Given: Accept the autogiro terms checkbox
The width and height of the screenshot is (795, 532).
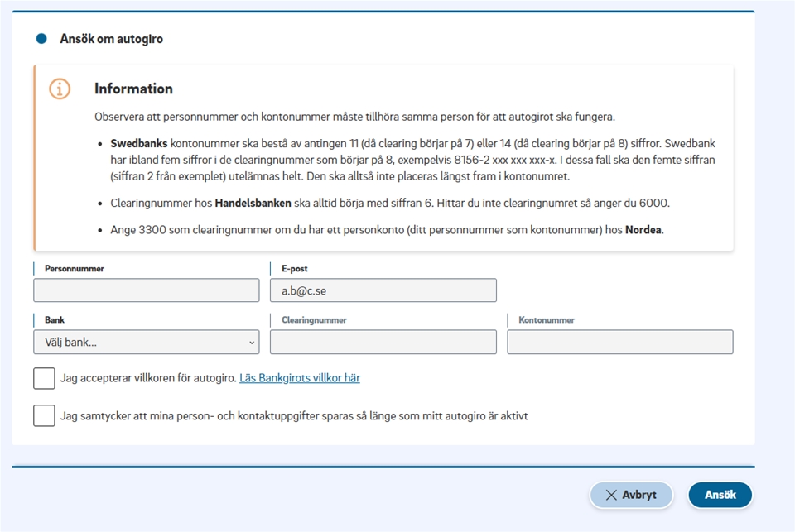Looking at the screenshot, I should point(45,378).
